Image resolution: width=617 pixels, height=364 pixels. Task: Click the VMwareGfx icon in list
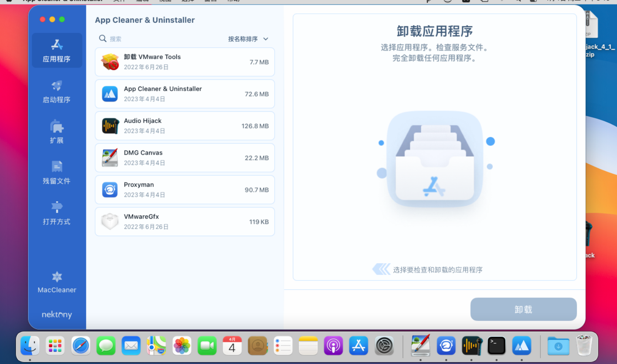(110, 222)
